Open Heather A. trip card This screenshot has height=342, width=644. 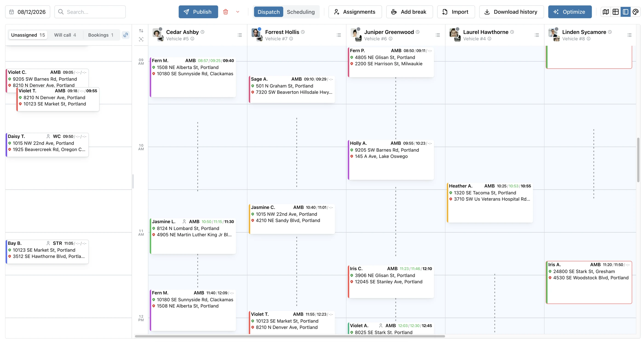tap(490, 202)
